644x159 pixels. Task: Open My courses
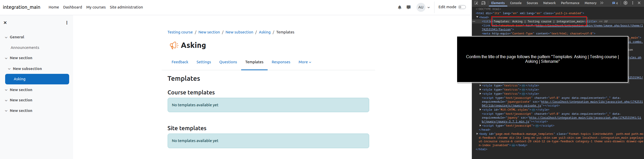click(96, 7)
